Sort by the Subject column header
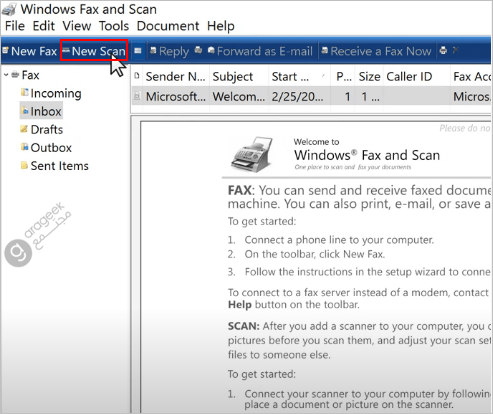Viewport: 493px width, 414px height. [x=239, y=77]
